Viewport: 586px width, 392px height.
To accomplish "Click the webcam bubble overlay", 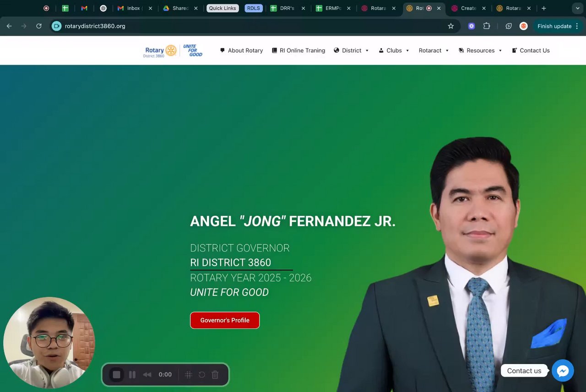I will click(49, 343).
